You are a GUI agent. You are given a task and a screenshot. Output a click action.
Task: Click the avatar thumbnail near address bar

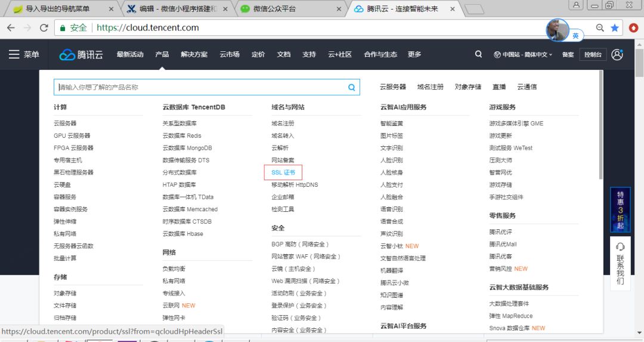pyautogui.click(x=558, y=30)
